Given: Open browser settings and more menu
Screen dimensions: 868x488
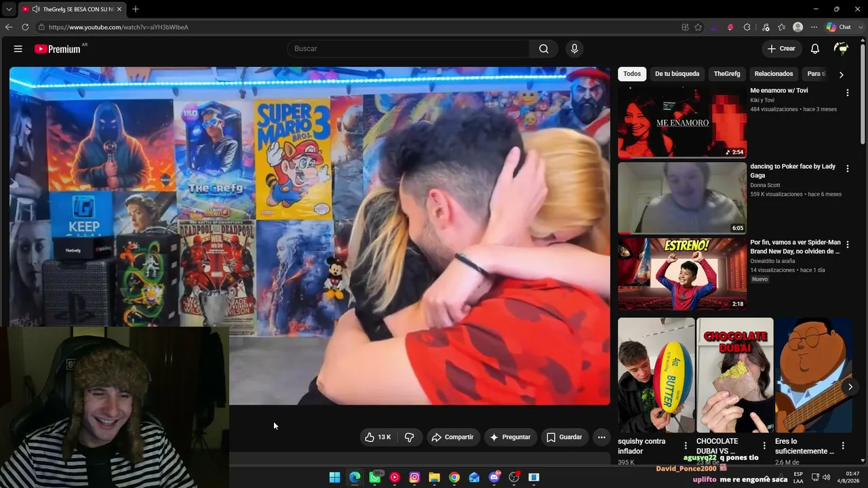Looking at the screenshot, I should click(814, 27).
